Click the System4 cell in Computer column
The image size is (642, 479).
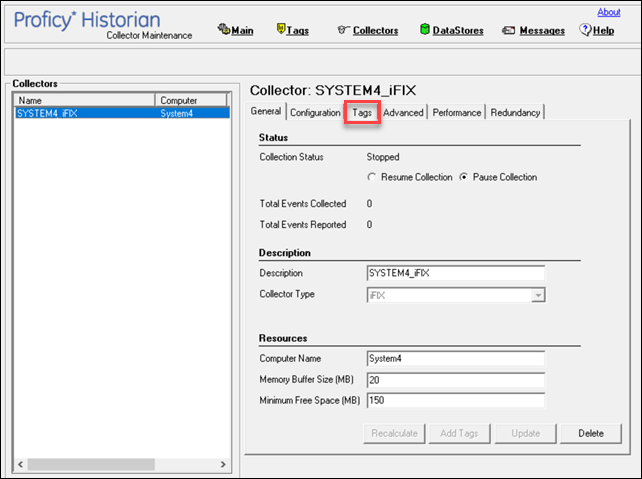[x=176, y=113]
